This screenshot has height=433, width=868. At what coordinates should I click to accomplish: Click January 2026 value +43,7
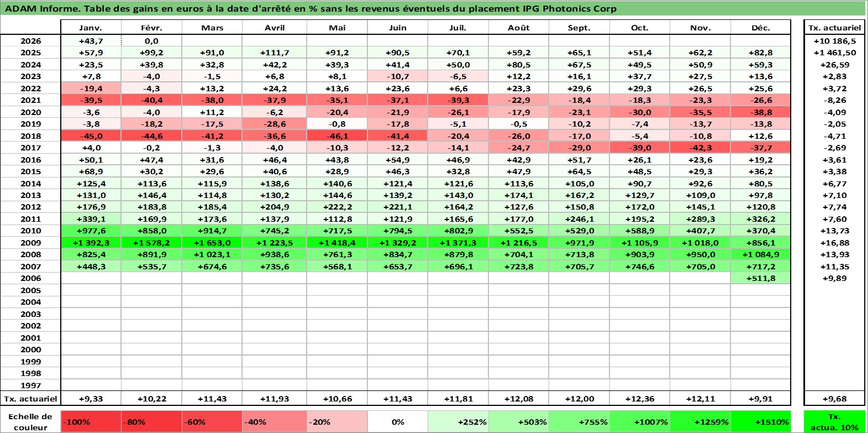click(91, 41)
